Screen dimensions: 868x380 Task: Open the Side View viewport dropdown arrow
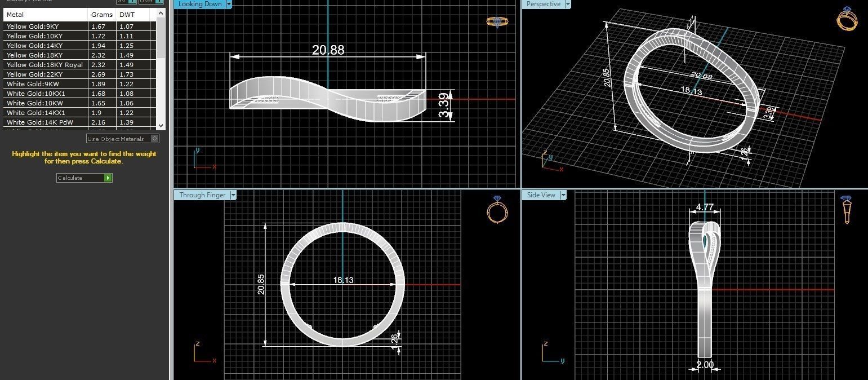pyautogui.click(x=563, y=195)
